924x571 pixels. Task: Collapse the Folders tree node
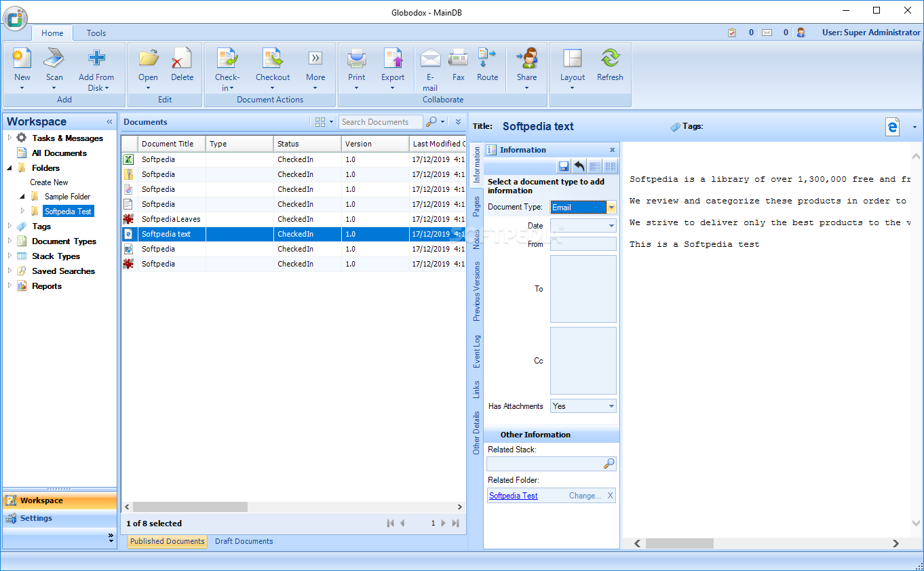point(10,168)
